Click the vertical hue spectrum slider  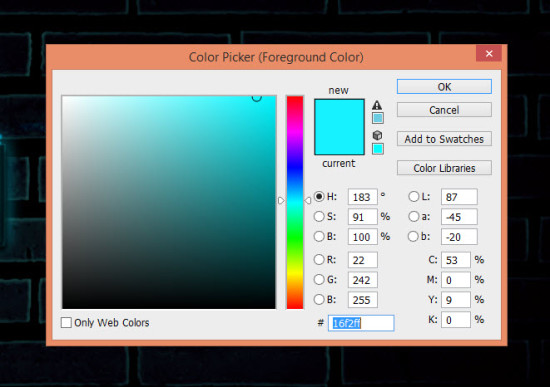pos(295,202)
